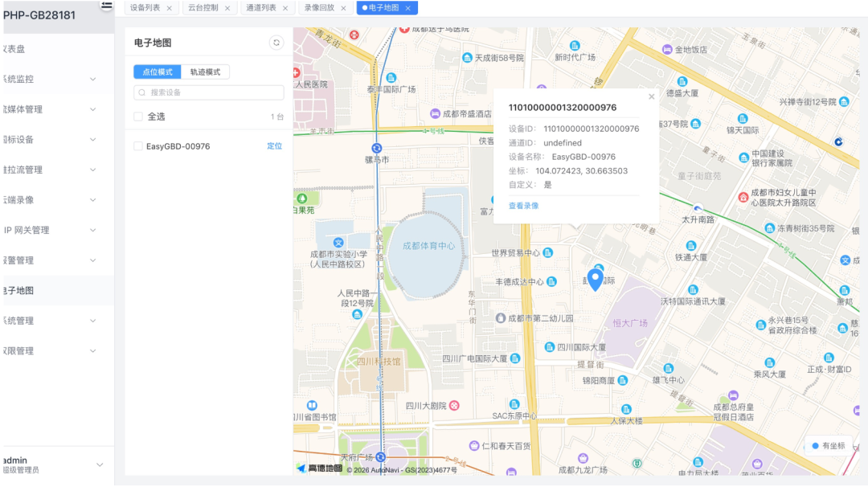The height and width of the screenshot is (487, 868).
Task: Click the 太升南路 metro station icon
Action: pyautogui.click(x=698, y=208)
